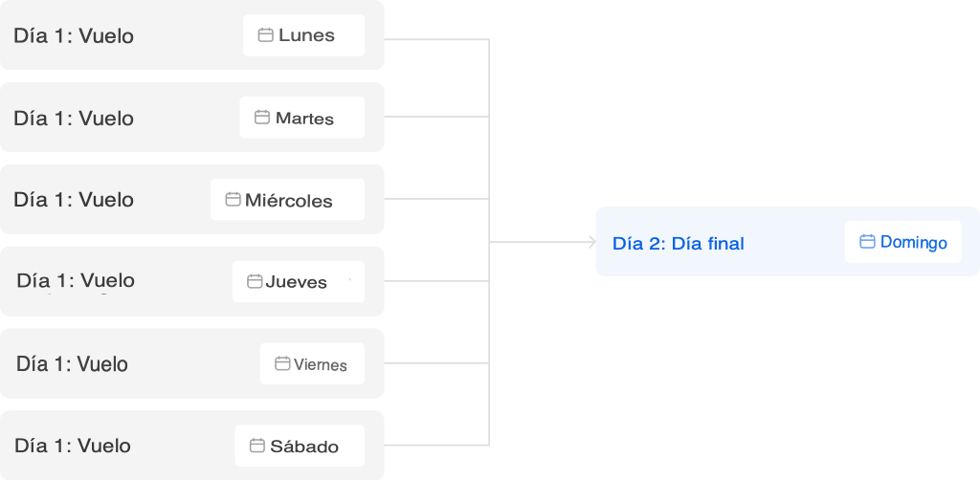The width and height of the screenshot is (980, 480).
Task: Click the calendar icon beside Viernes
Action: click(x=282, y=364)
